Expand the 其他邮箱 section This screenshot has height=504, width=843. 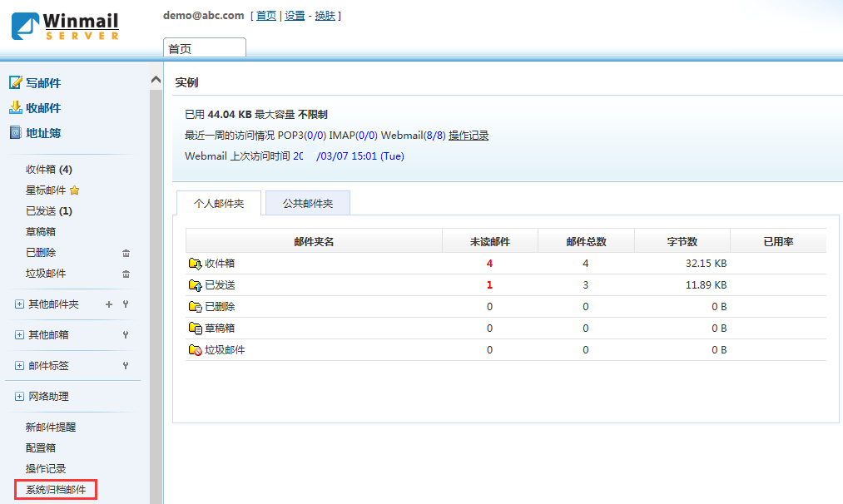(19, 335)
